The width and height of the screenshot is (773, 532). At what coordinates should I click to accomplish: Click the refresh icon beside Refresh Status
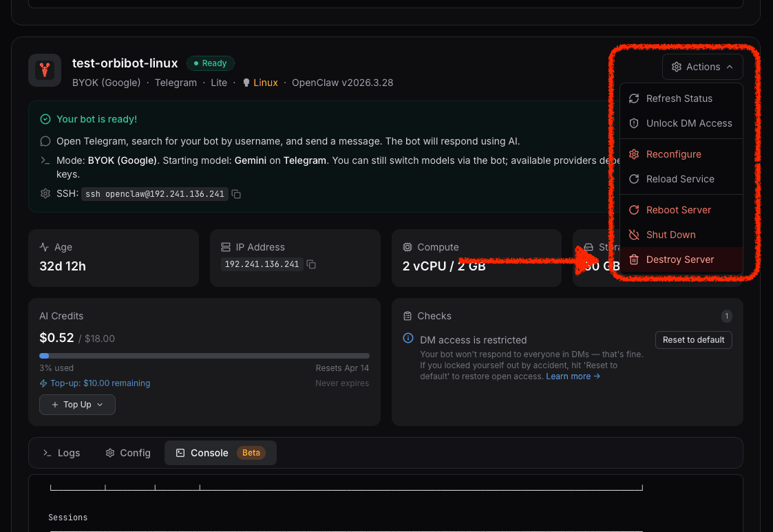(633, 98)
